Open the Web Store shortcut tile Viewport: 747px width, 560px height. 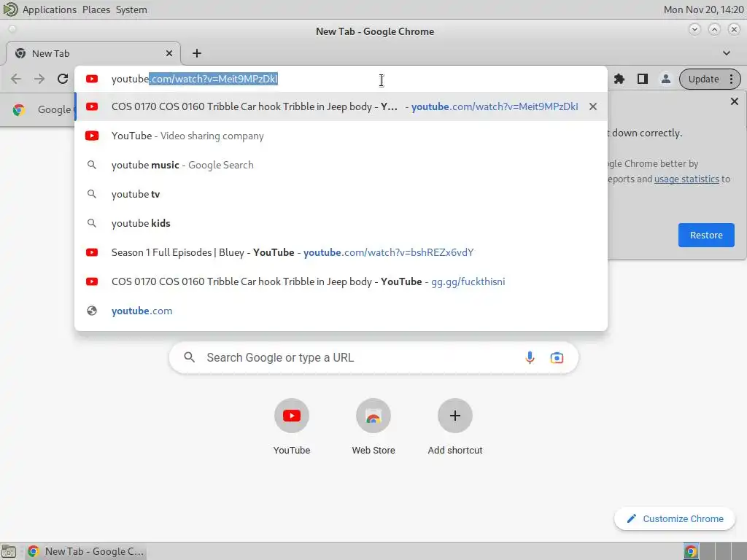pyautogui.click(x=373, y=427)
